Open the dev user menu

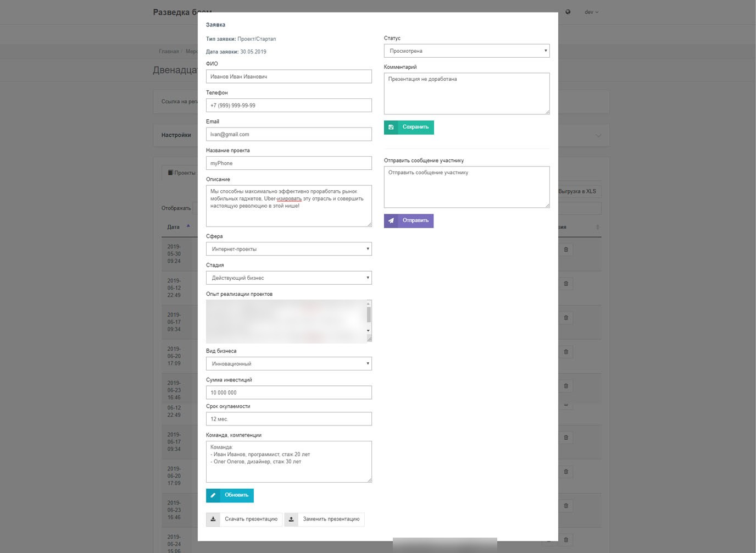pyautogui.click(x=592, y=12)
